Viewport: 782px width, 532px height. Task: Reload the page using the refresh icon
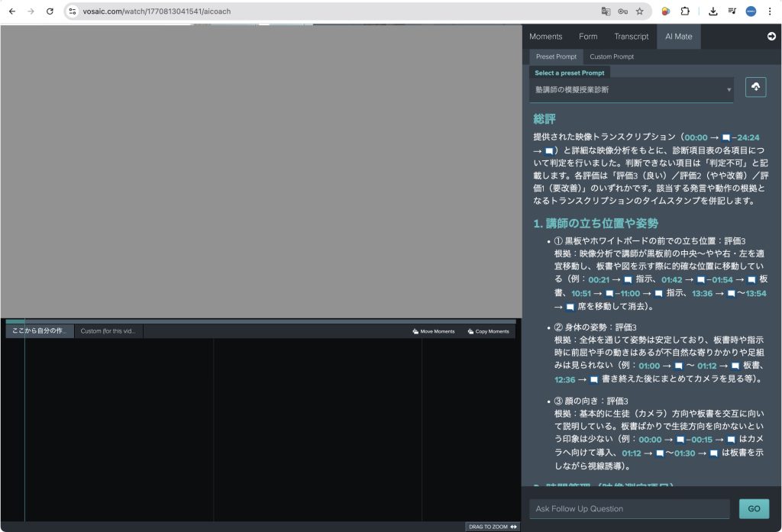(x=50, y=11)
